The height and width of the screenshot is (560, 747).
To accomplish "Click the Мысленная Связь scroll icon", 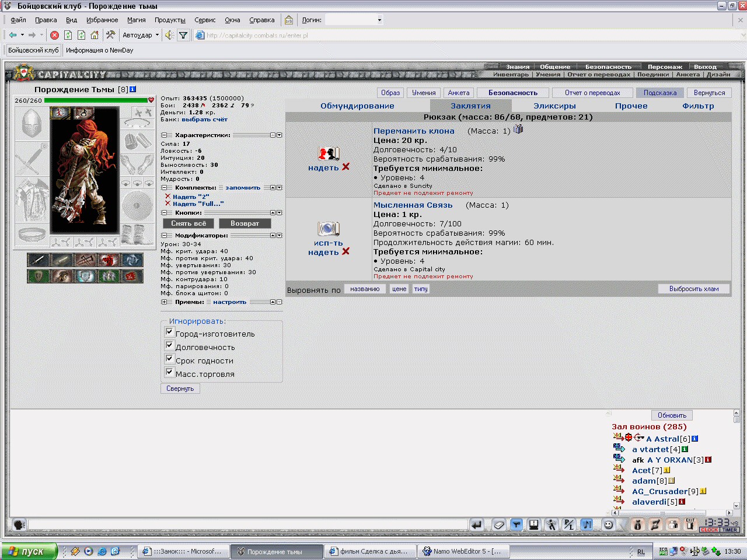I will pos(329,229).
